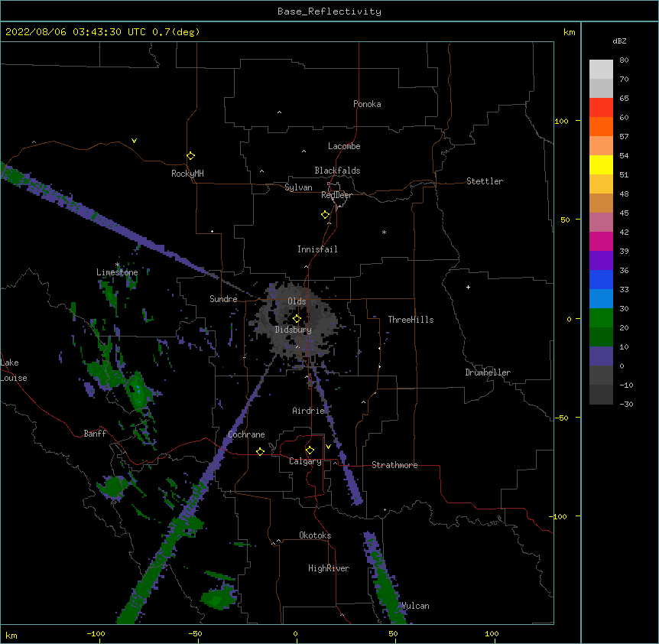659x644 pixels.
Task: Click the Stettler city label
Action: 484,181
